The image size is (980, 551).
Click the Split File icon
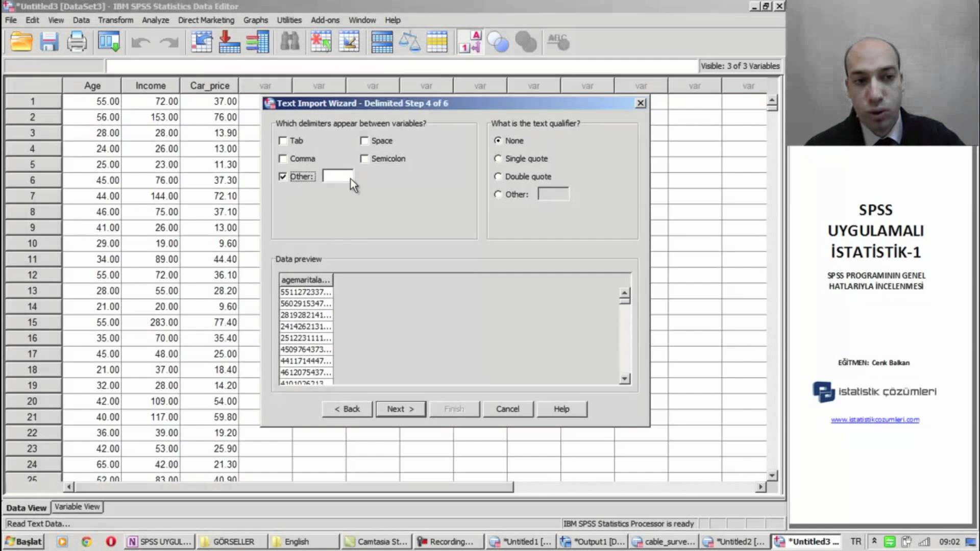click(x=382, y=42)
